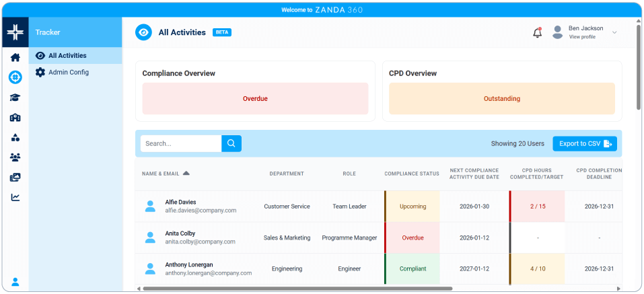
Task: Open the notifications bell
Action: tap(537, 32)
